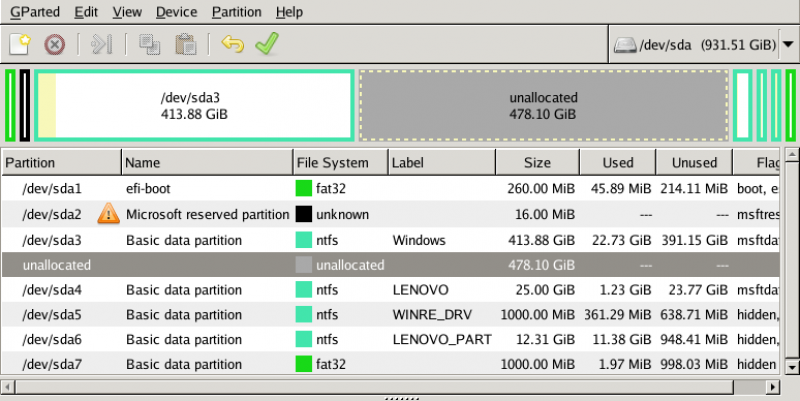Image resolution: width=800 pixels, height=401 pixels.
Task: Click the 12.31 GiB size cell
Action: (545, 339)
